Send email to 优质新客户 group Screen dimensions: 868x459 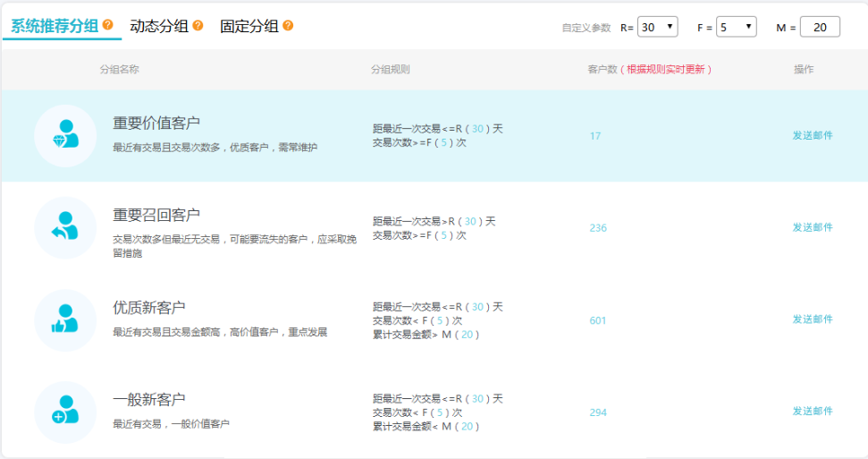tap(813, 319)
